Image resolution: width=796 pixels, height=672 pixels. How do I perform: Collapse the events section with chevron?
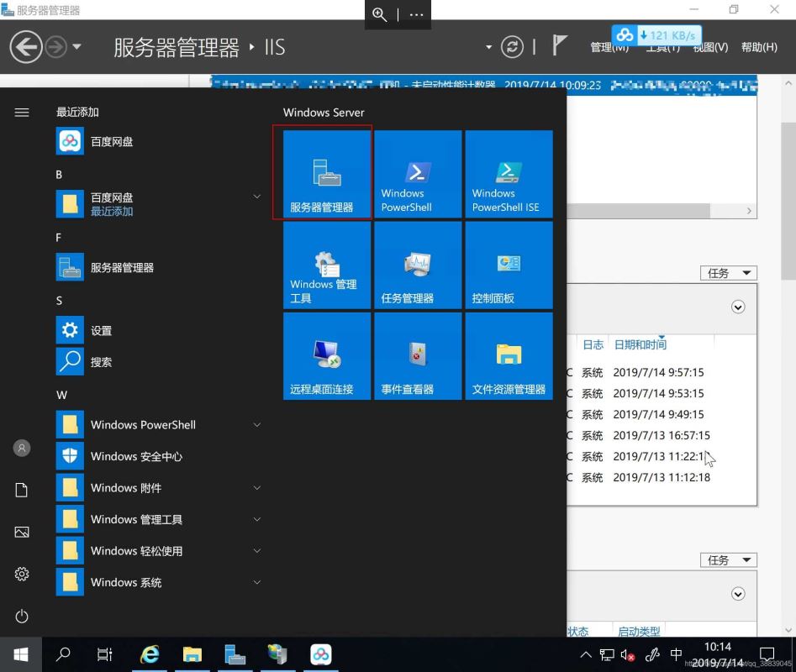tap(738, 307)
